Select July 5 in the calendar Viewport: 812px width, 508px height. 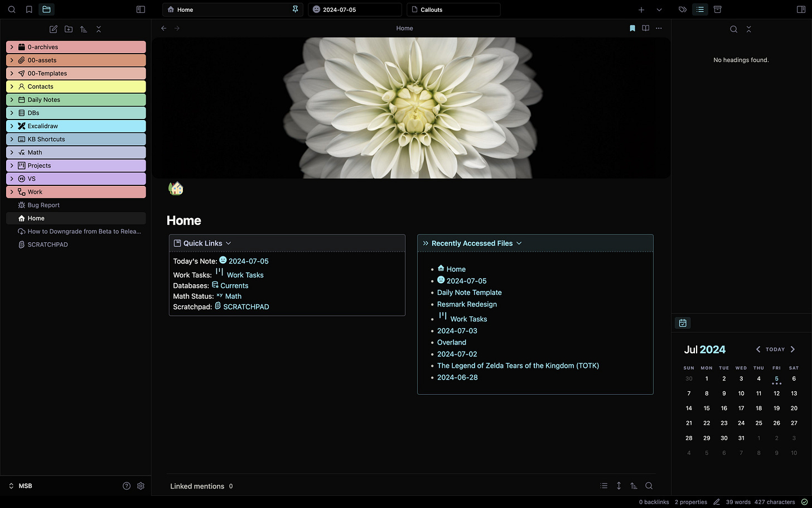point(776,379)
